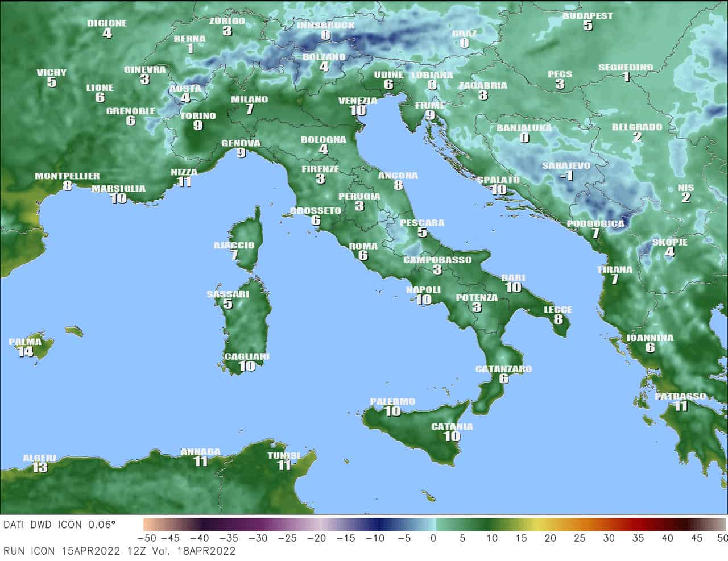
Task: Select the AJACCIO label on Corsica
Action: 234,246
